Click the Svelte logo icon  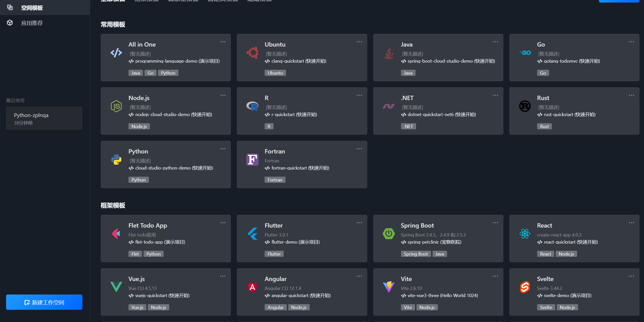(x=525, y=287)
